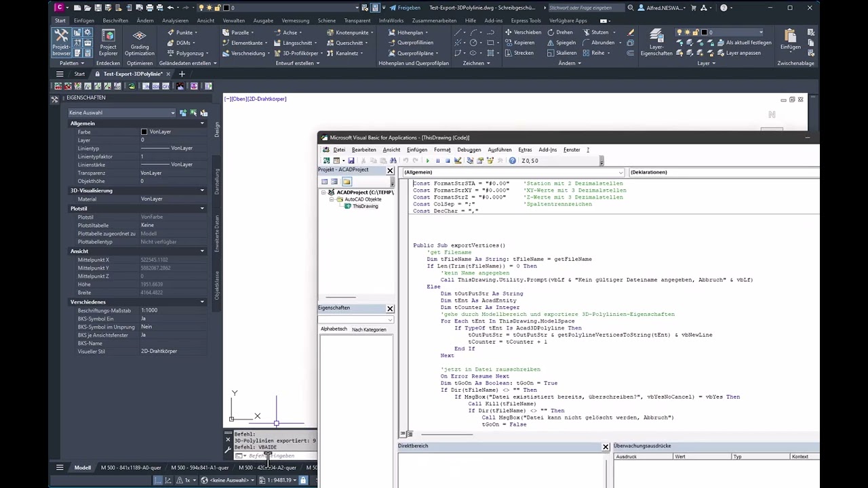Collapse the 3D-Visualisierung section
Viewport: 868px width, 488px height.
[x=202, y=190]
